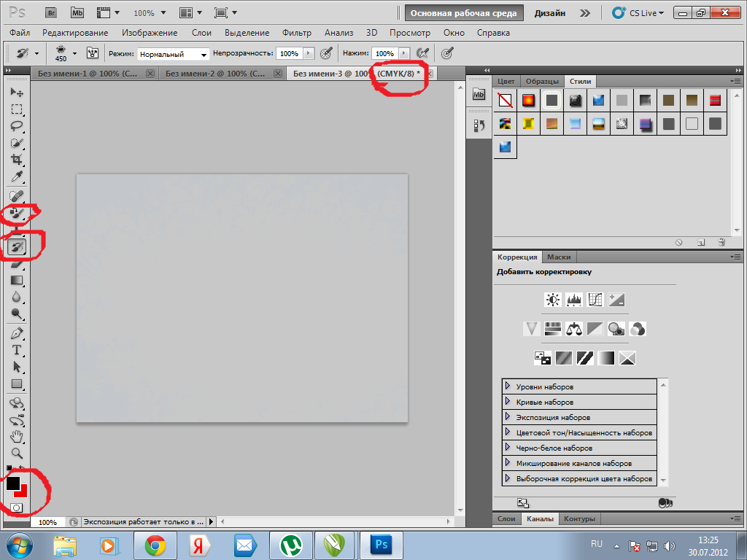This screenshot has height=560, width=747.
Task: Apply the default no-style swatch
Action: (505, 100)
